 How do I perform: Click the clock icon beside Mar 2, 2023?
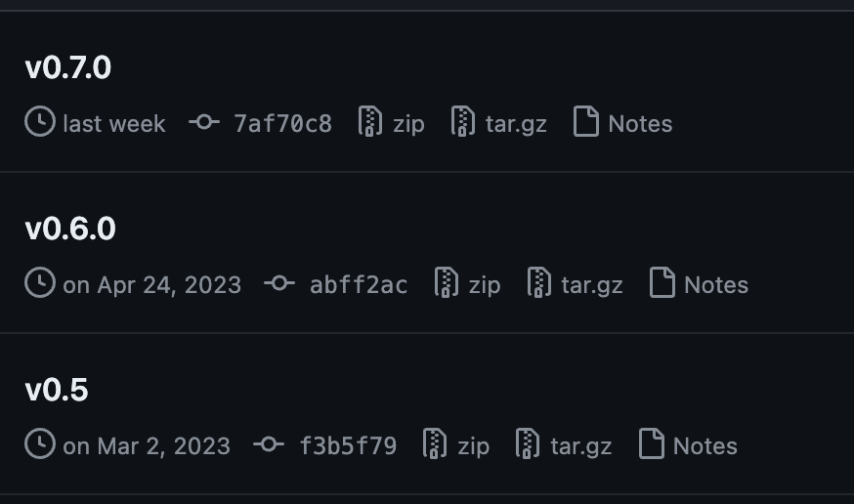[40, 443]
